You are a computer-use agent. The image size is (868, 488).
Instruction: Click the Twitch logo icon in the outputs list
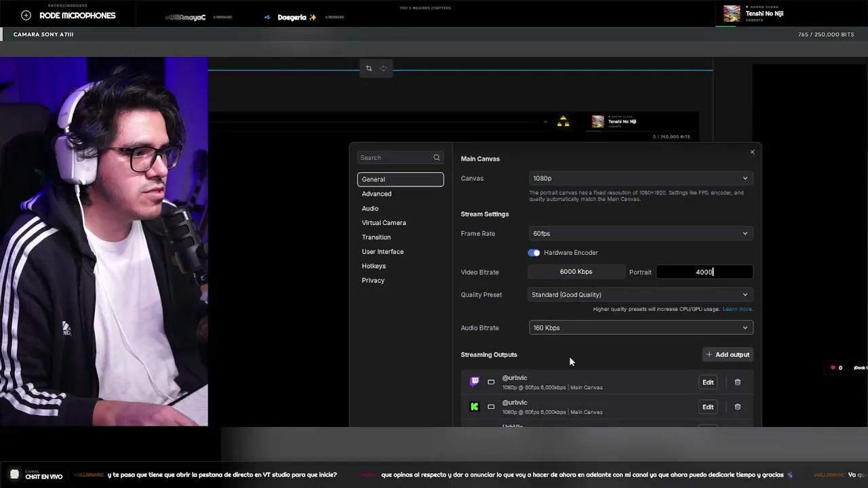click(475, 382)
